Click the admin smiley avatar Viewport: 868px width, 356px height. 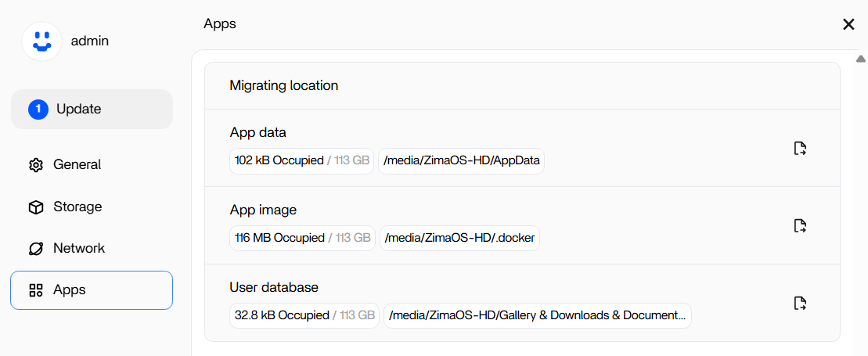(41, 41)
